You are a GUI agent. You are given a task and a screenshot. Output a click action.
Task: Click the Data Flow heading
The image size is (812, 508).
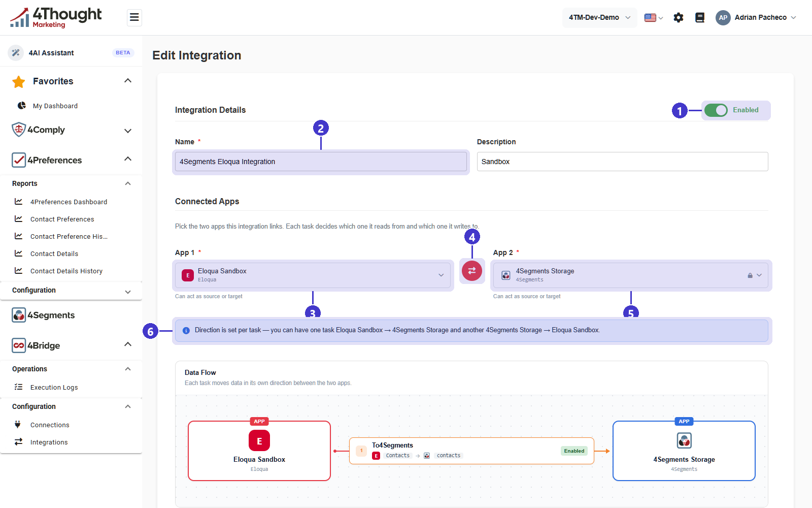[x=200, y=372]
